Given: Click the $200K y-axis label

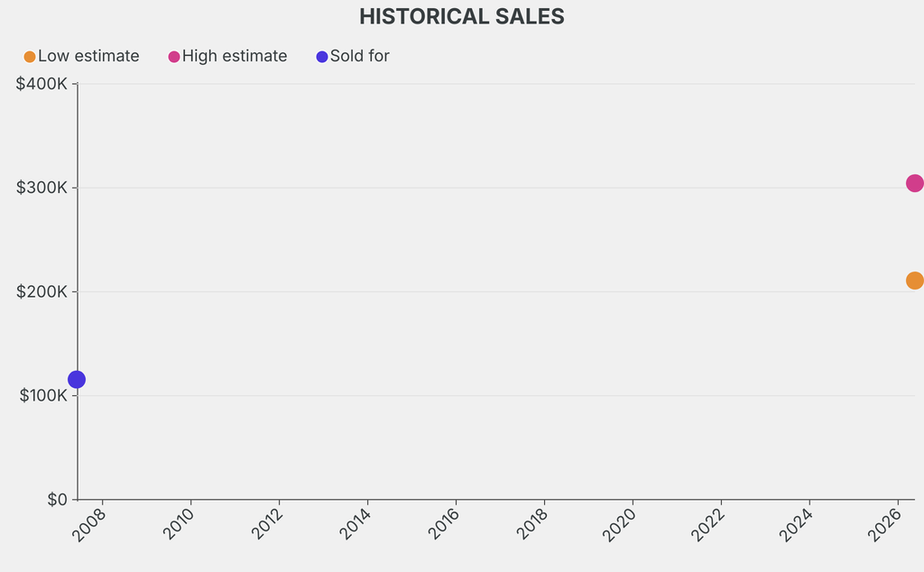Looking at the screenshot, I should tap(42, 291).
